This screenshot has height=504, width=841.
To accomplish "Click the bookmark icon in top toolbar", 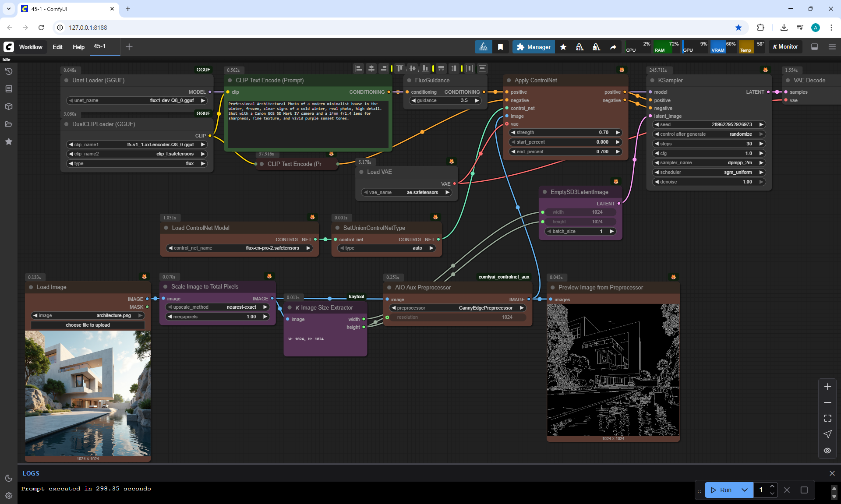I will tap(500, 47).
